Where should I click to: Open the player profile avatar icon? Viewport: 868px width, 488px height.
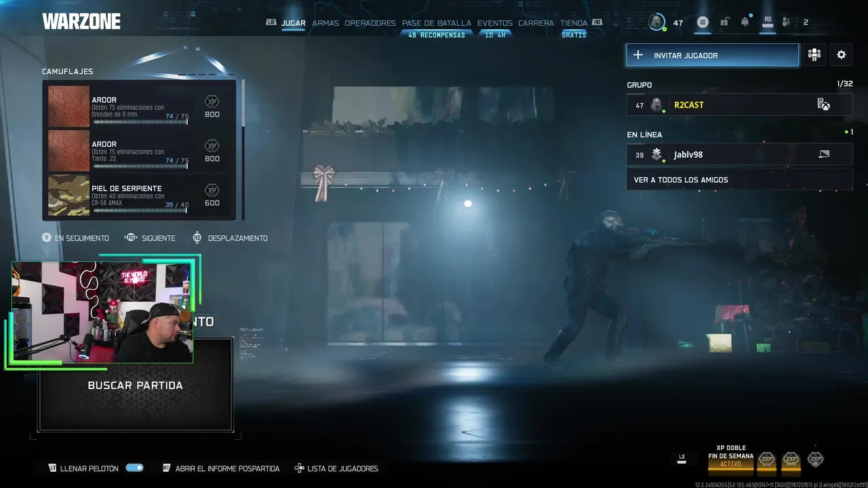pos(656,22)
